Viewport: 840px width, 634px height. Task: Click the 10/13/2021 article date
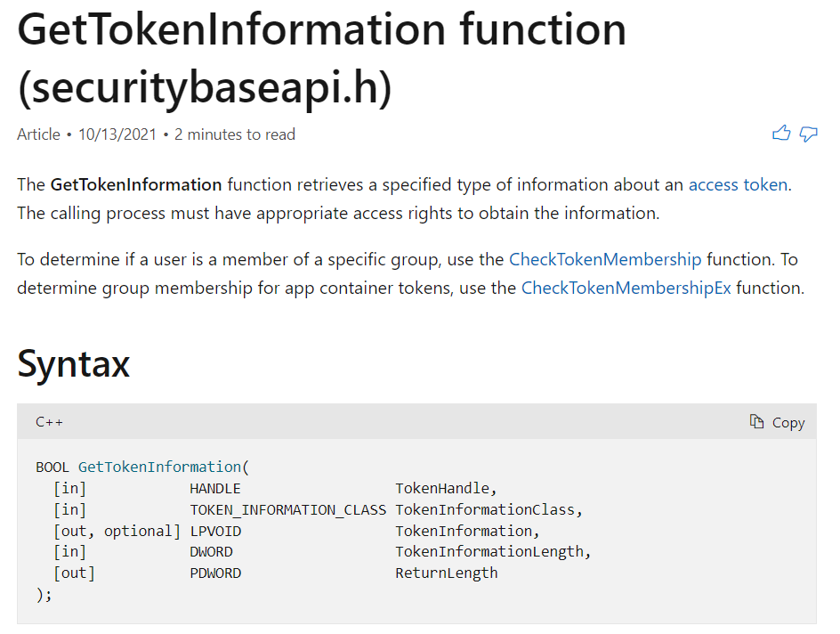click(117, 135)
